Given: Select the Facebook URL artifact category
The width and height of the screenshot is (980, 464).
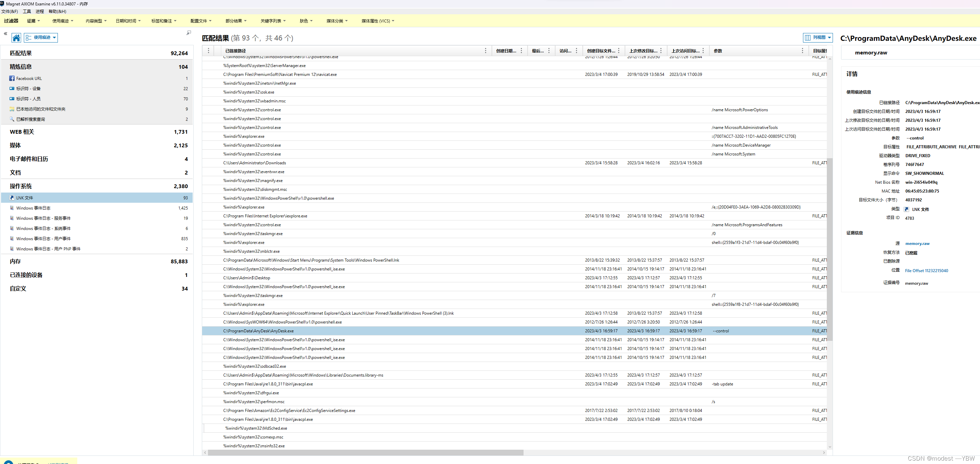Looking at the screenshot, I should click(29, 78).
